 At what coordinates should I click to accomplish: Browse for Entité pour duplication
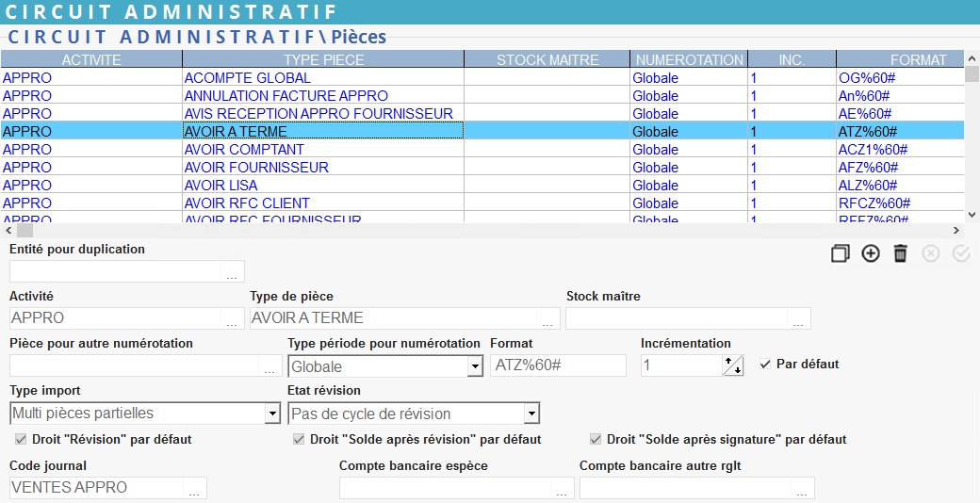point(233,272)
